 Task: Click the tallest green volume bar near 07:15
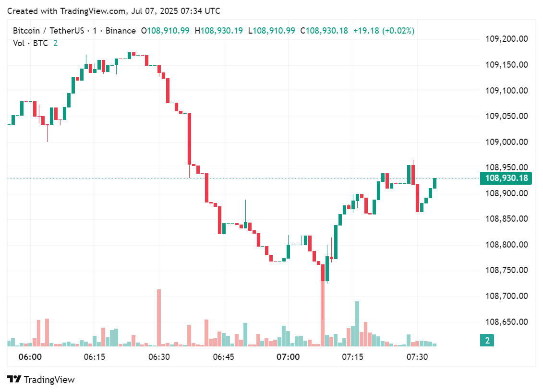click(x=357, y=323)
